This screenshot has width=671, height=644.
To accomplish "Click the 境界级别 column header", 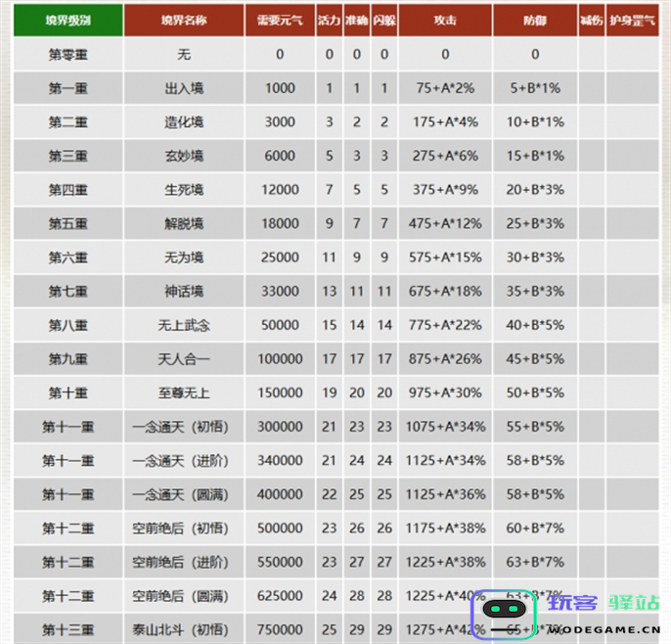I will click(68, 21).
